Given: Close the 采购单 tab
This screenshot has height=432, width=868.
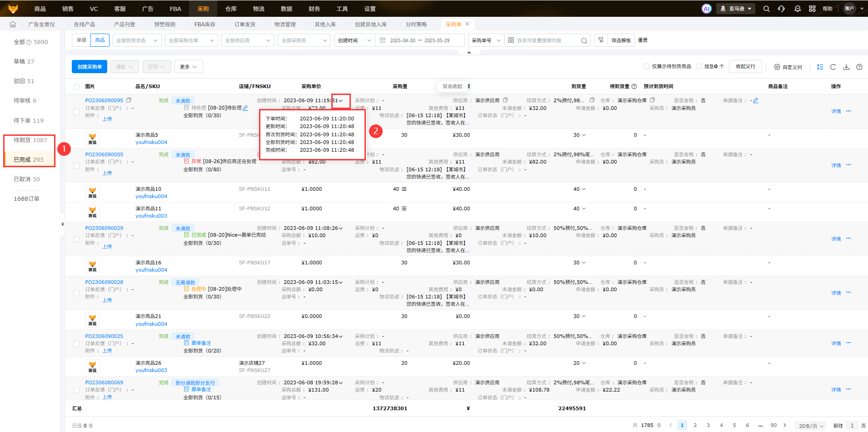Looking at the screenshot, I should coord(467,24).
